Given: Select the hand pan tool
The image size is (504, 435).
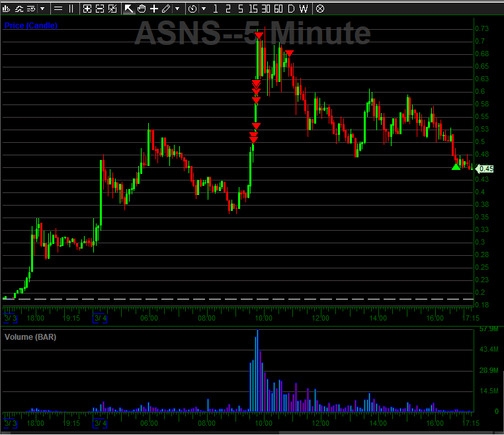Looking at the screenshot, I should point(142,9).
